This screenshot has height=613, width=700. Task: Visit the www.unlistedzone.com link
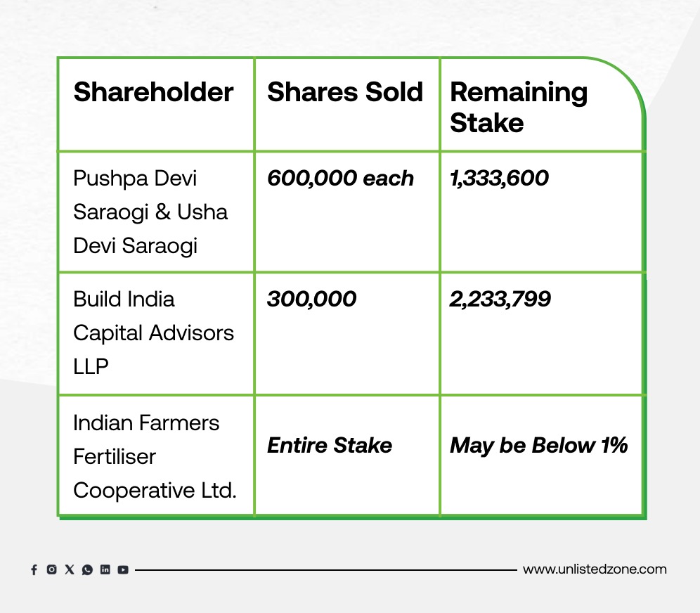point(595,569)
